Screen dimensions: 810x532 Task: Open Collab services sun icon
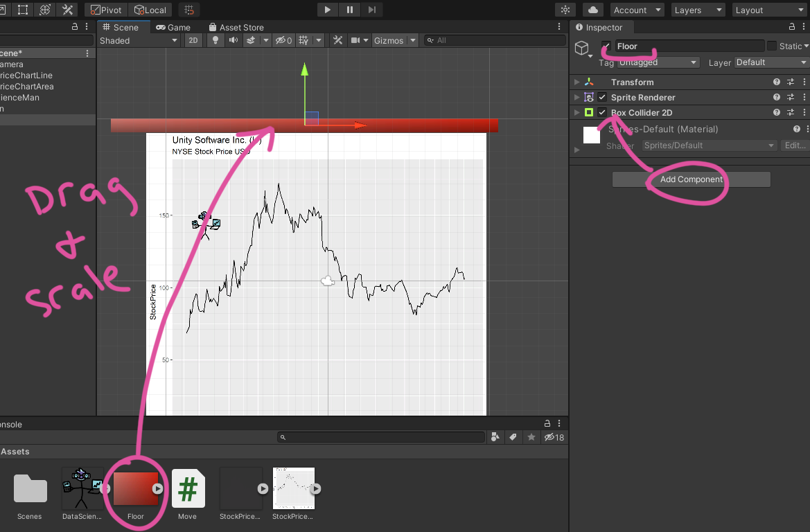(x=565, y=10)
